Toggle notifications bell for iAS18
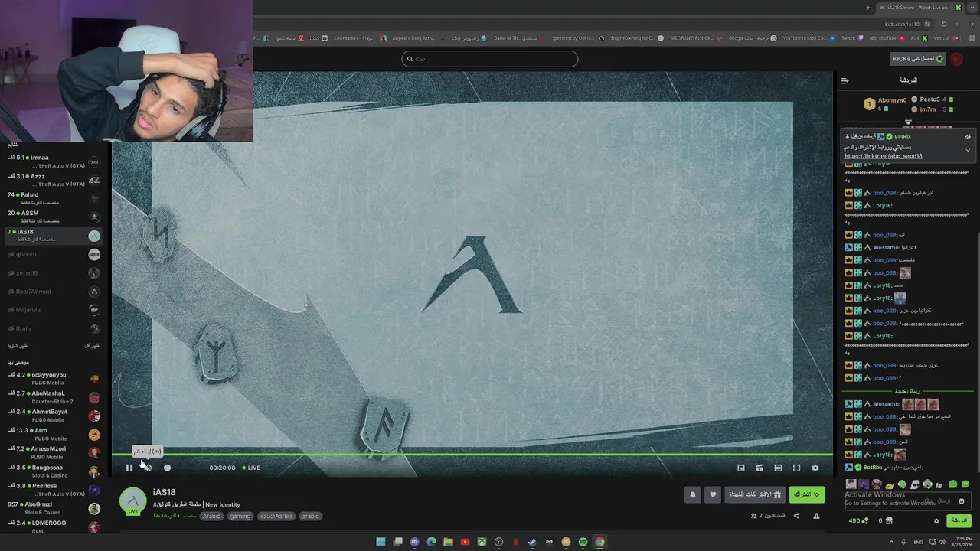 693,494
